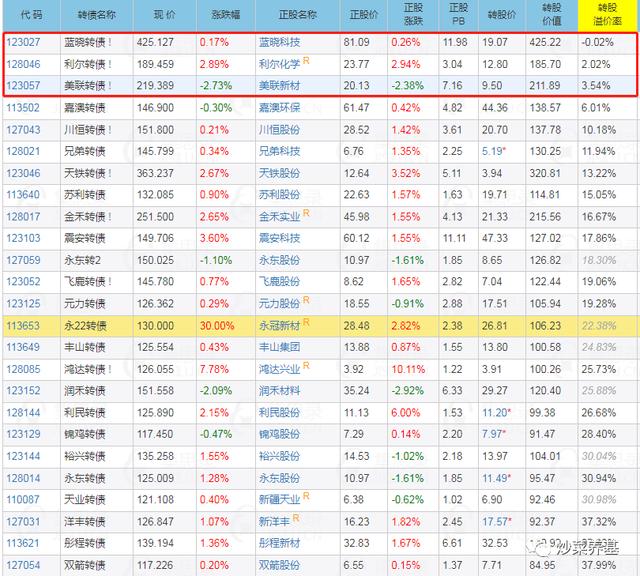The height and width of the screenshot is (576, 640).
Task: Select price cell 425.127
Action: pos(155,42)
